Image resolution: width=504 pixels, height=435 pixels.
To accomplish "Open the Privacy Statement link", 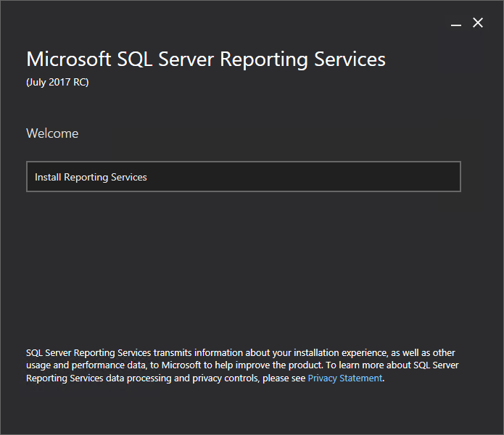I will [x=344, y=378].
